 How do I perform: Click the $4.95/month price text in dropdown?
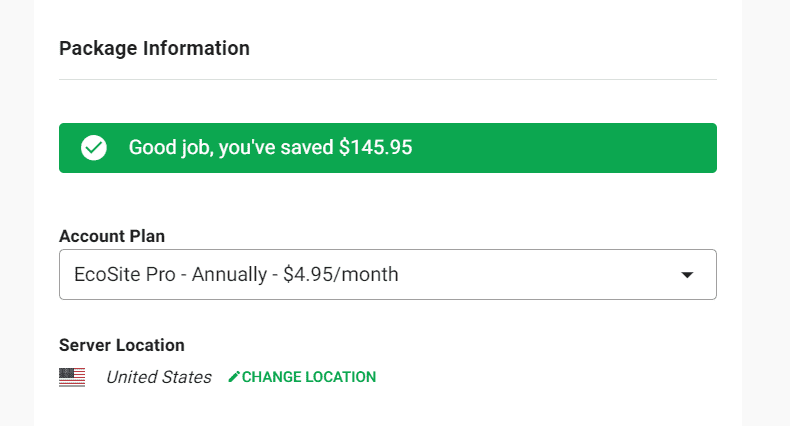pos(341,275)
